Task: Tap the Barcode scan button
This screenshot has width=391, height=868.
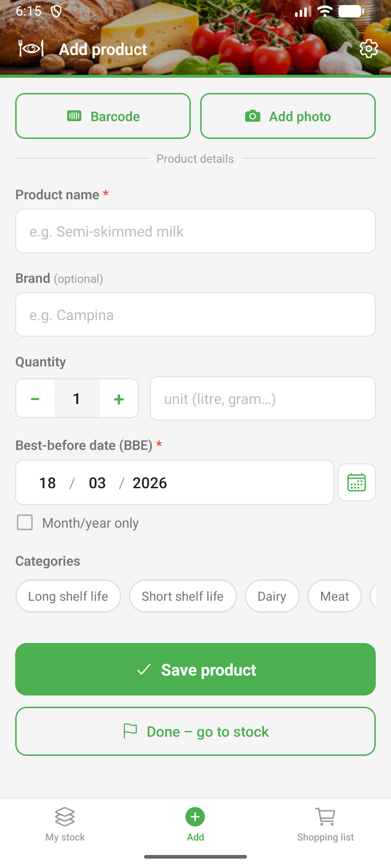Action: click(x=103, y=116)
